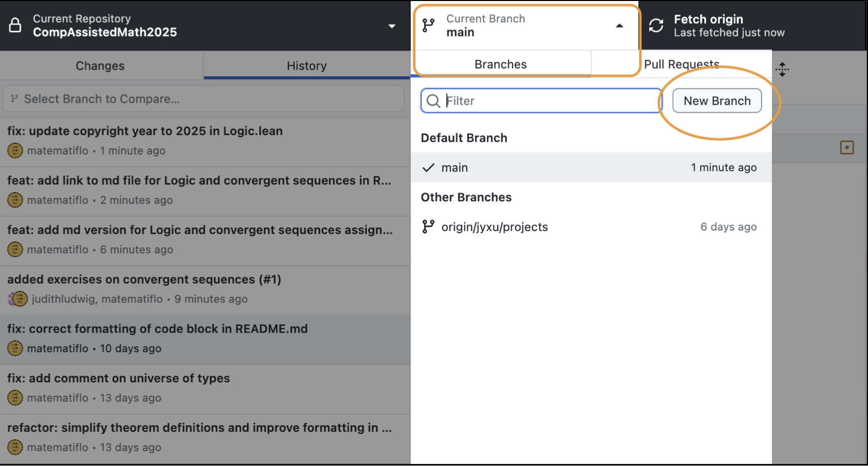Switch to the Changes tab
The width and height of the screenshot is (868, 466).
tap(100, 66)
